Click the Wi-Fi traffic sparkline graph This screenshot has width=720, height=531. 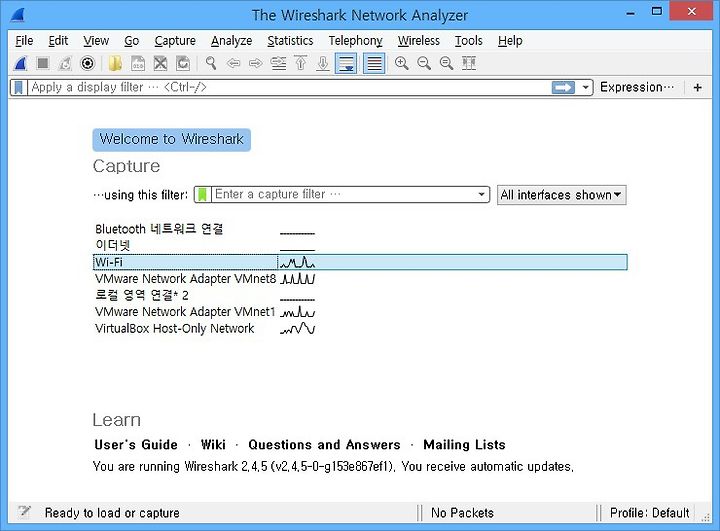tap(297, 262)
